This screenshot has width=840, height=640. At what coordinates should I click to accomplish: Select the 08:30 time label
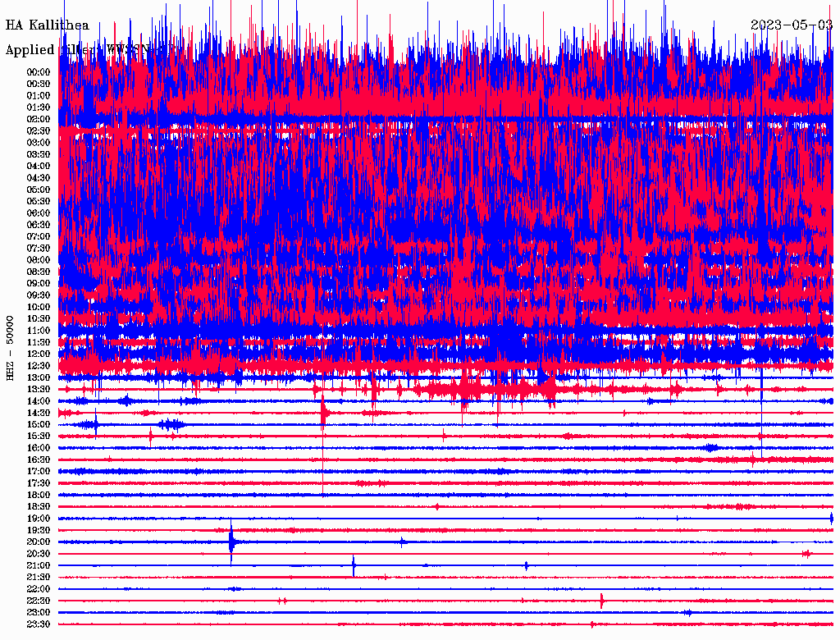(39, 272)
